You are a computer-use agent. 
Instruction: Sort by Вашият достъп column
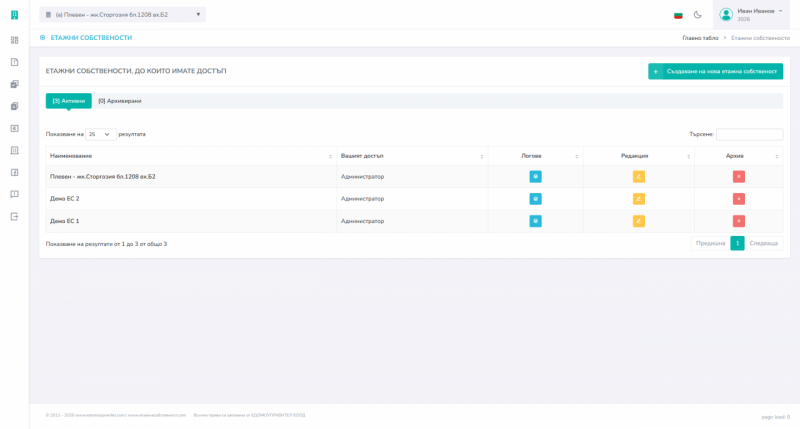click(412, 156)
